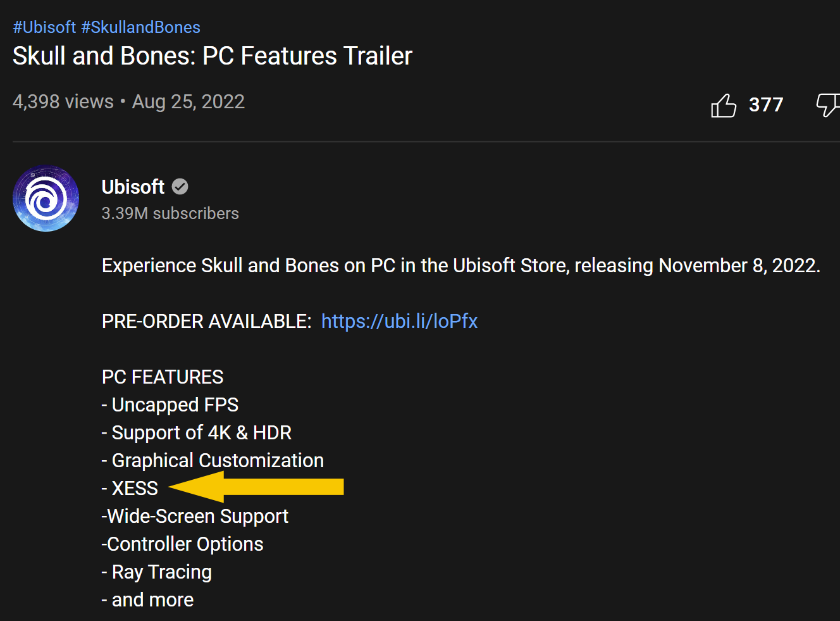Image resolution: width=840 pixels, height=621 pixels.
Task: Click the 3.39M subscribers text
Action: point(170,213)
